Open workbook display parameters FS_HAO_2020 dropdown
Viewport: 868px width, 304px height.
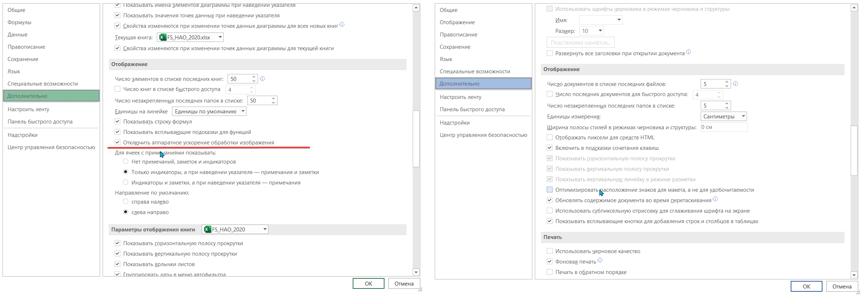click(235, 229)
